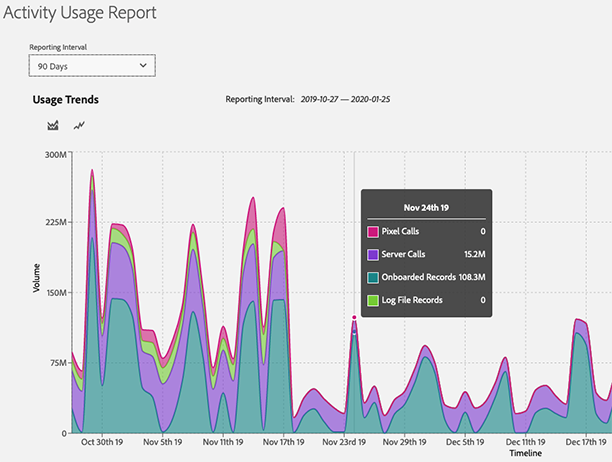Click the Dec 11th 19 timeline label
The height and width of the screenshot is (462, 612).
[525, 442]
